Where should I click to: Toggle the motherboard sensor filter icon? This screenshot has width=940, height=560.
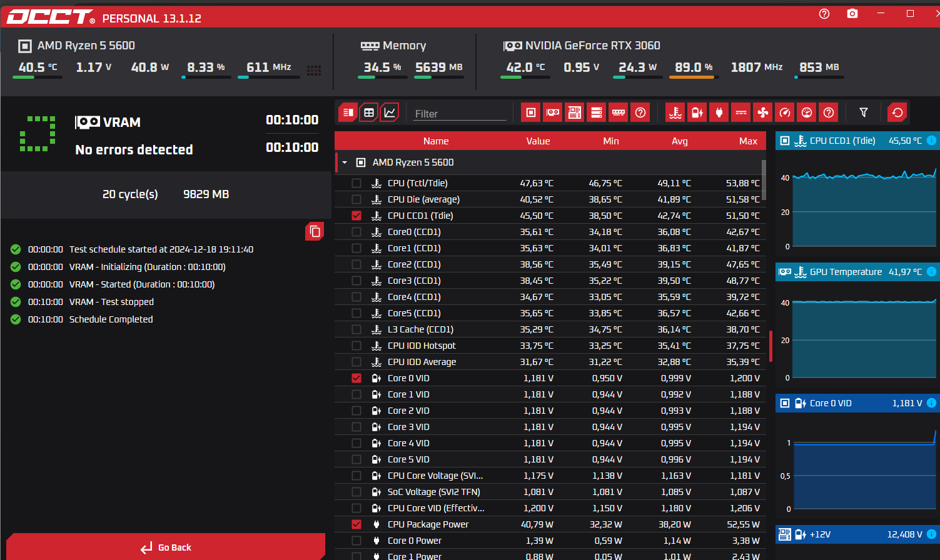(x=575, y=112)
